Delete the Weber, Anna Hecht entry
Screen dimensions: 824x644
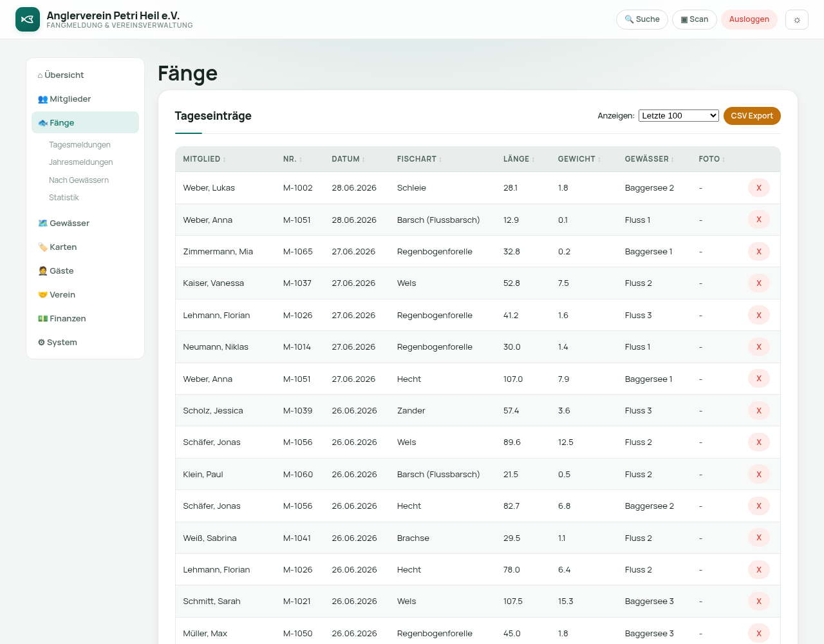[759, 379]
